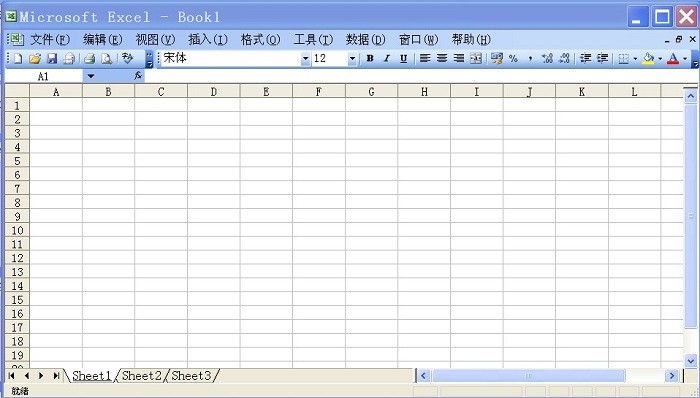Click the Excel workbook icon in menu bar

tap(16, 40)
